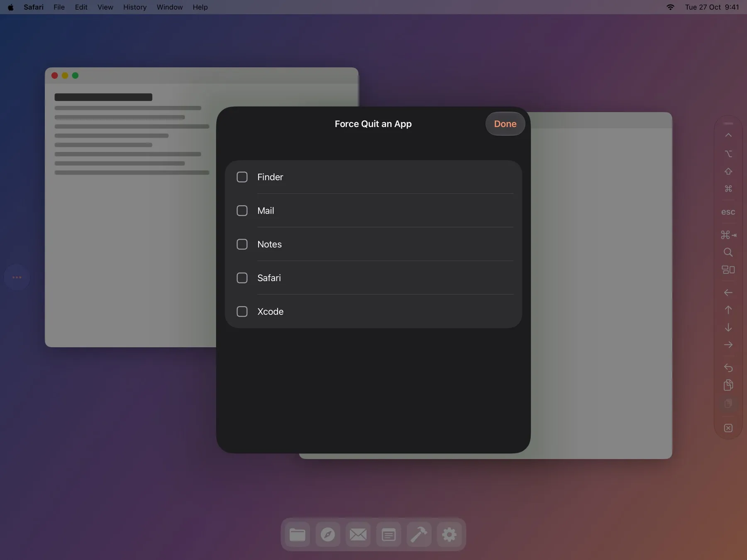The image size is (747, 560).
Task: Tap the down arrow key icon
Action: (x=728, y=327)
